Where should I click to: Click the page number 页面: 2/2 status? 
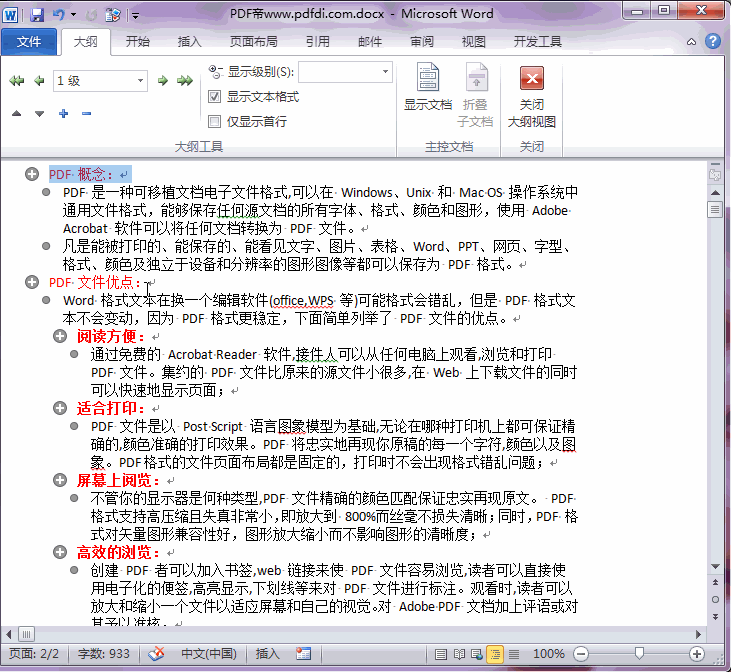[x=34, y=654]
